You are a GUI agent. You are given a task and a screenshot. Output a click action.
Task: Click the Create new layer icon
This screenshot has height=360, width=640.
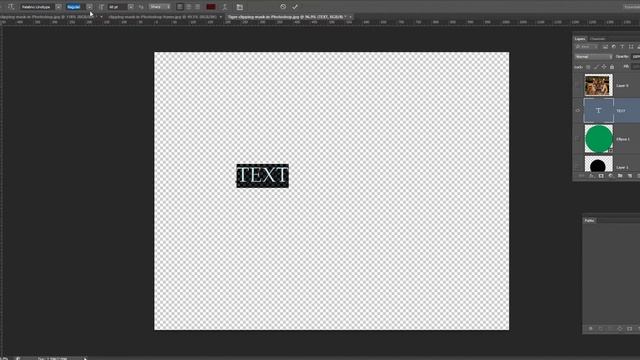(x=630, y=176)
